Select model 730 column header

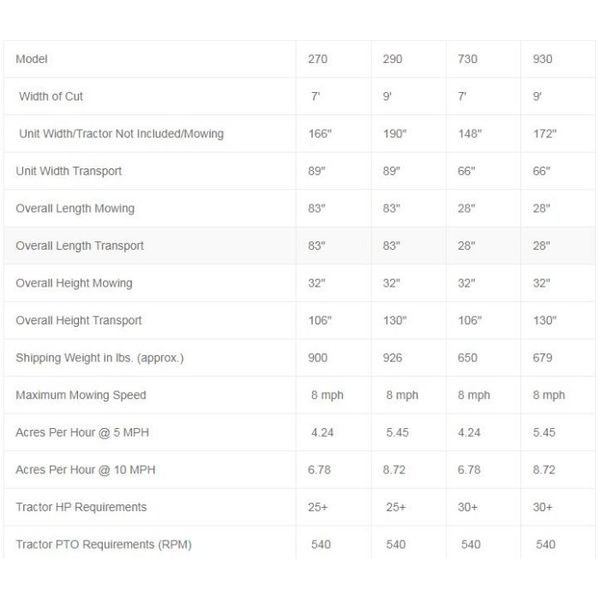point(467,59)
